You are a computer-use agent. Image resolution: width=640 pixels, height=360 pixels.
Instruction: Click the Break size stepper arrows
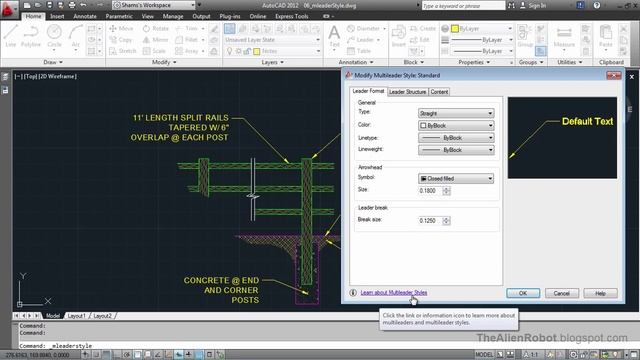pos(446,220)
